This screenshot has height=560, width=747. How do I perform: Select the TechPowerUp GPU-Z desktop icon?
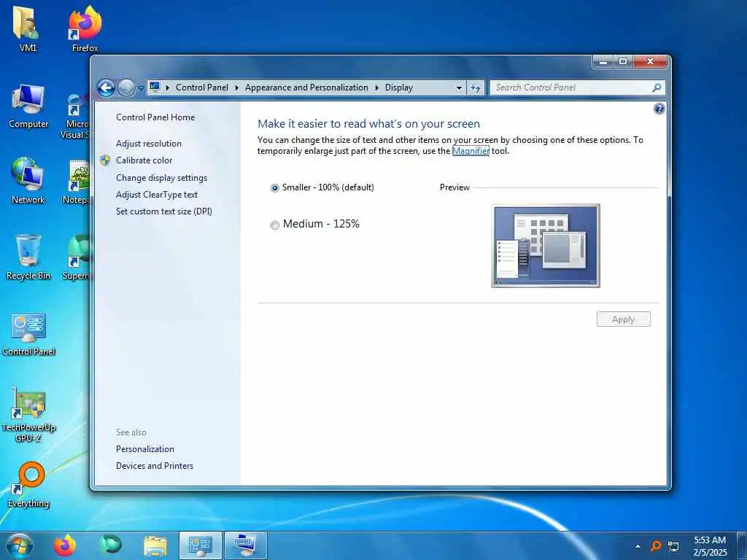click(x=28, y=414)
